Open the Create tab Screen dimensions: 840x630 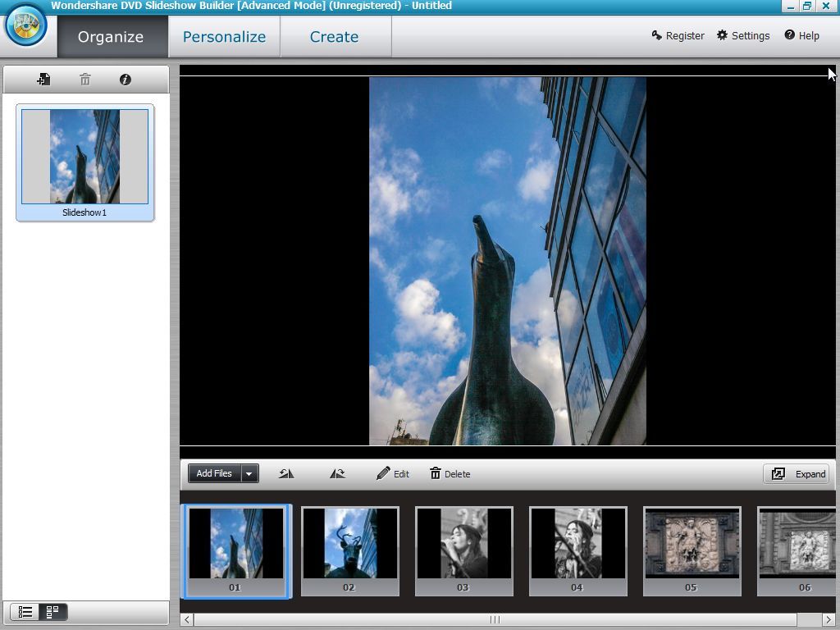point(333,36)
